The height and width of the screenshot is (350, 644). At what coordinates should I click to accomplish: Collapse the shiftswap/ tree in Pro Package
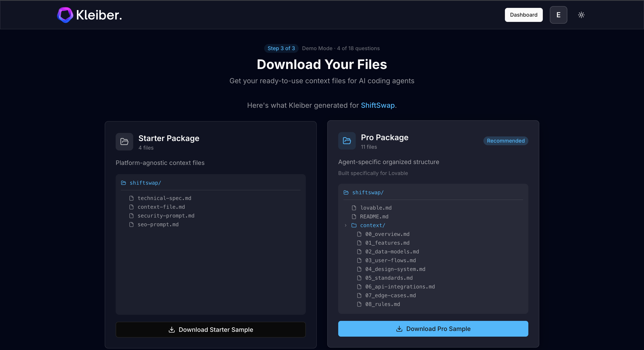pyautogui.click(x=368, y=192)
